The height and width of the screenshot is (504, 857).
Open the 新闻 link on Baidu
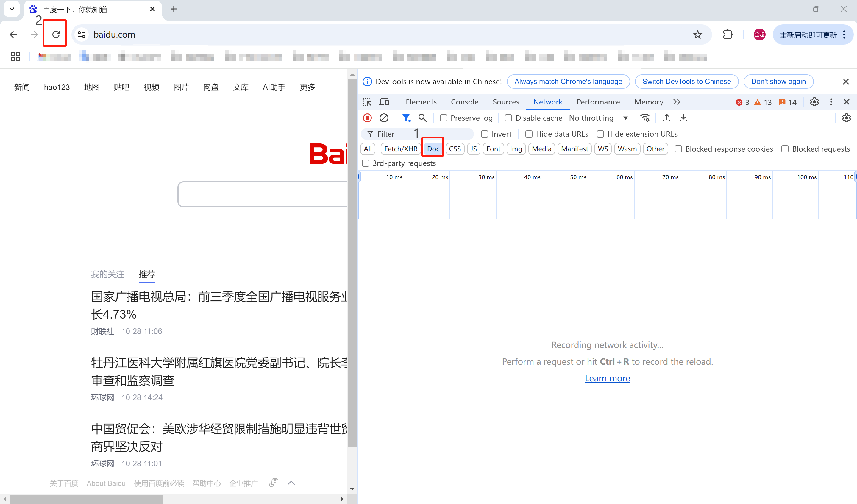(x=22, y=88)
